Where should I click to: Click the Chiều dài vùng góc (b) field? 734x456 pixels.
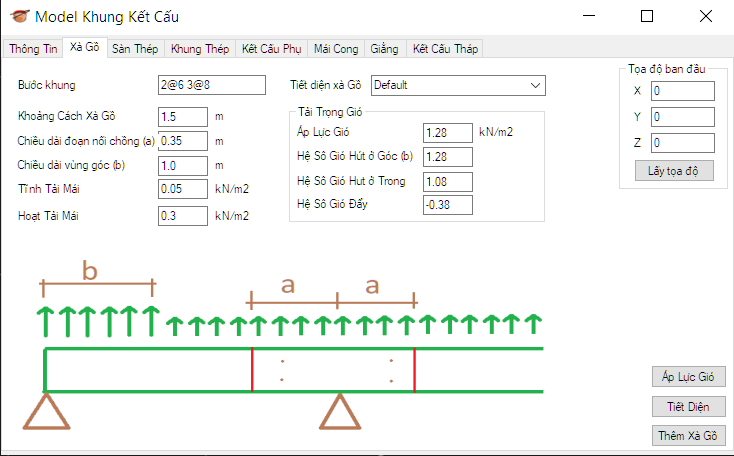pyautogui.click(x=182, y=165)
